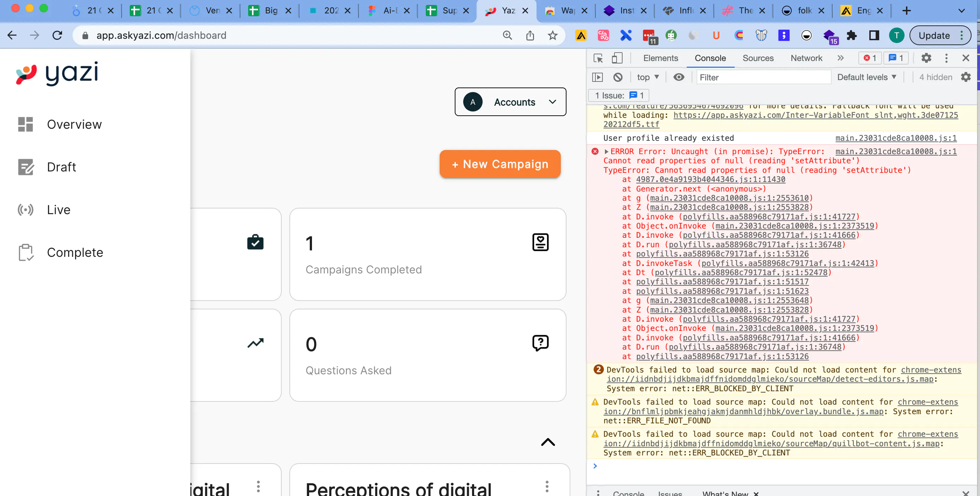This screenshot has height=496, width=980.
Task: Open DevTools settings via the gear icon
Action: tap(926, 58)
